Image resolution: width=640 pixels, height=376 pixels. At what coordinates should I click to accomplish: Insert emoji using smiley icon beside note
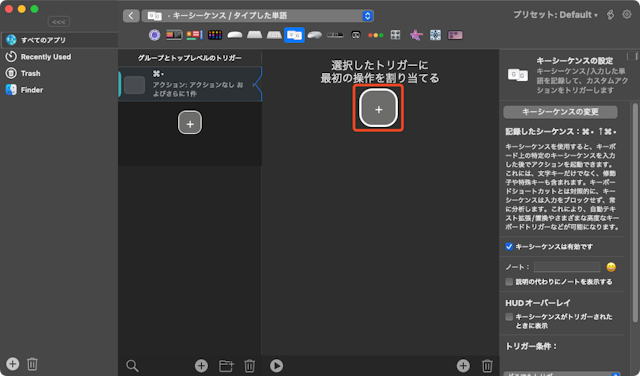click(x=611, y=267)
